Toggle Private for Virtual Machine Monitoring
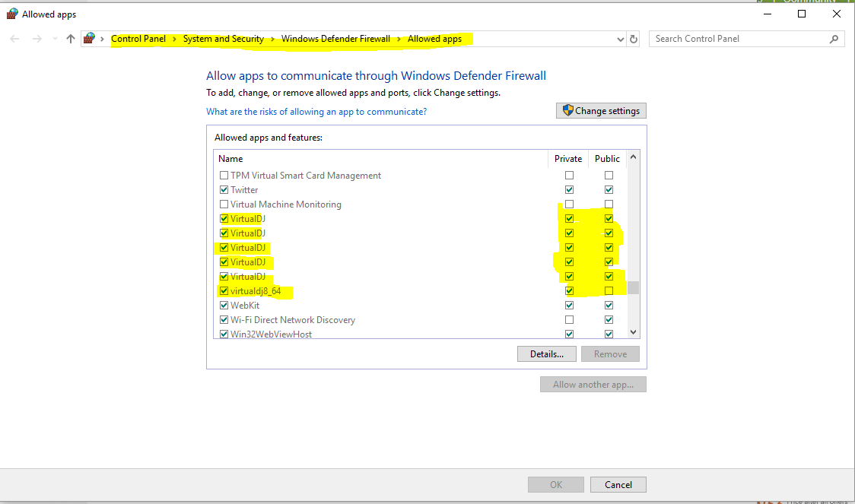The width and height of the screenshot is (855, 504). pos(569,204)
